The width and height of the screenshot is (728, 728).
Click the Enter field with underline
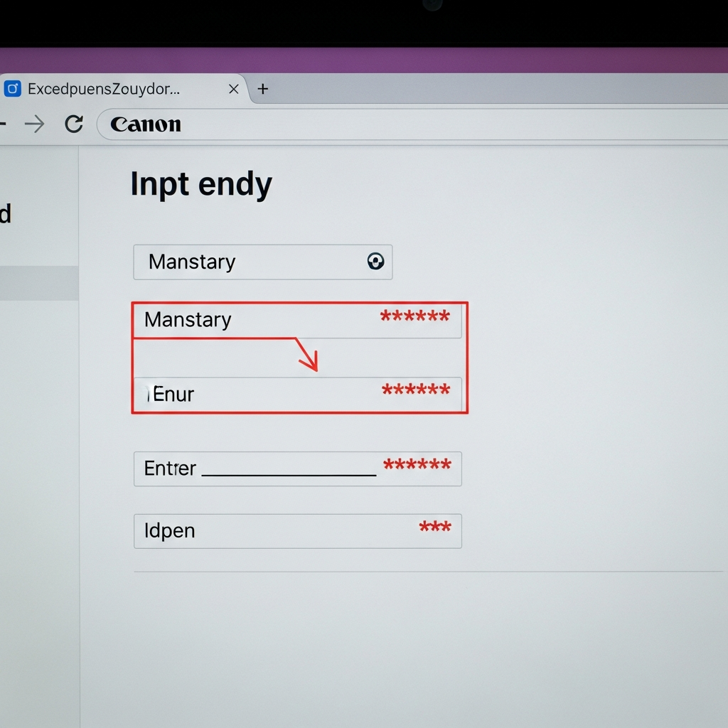click(298, 469)
